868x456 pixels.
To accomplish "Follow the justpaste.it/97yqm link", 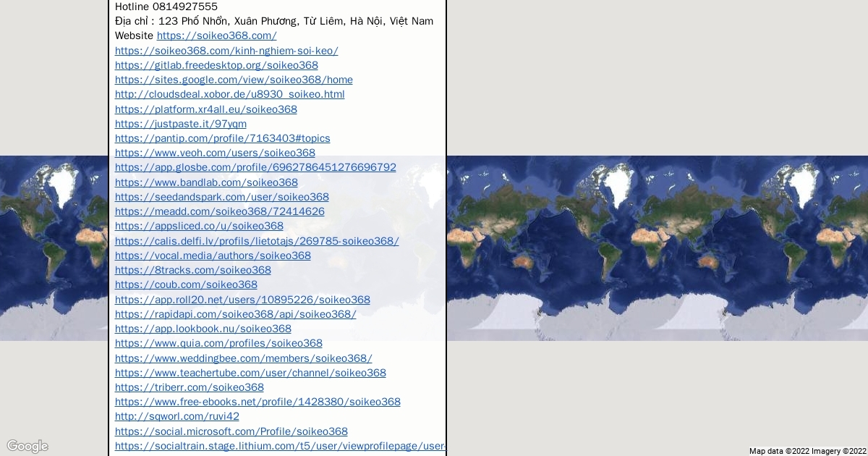I will 180,124.
